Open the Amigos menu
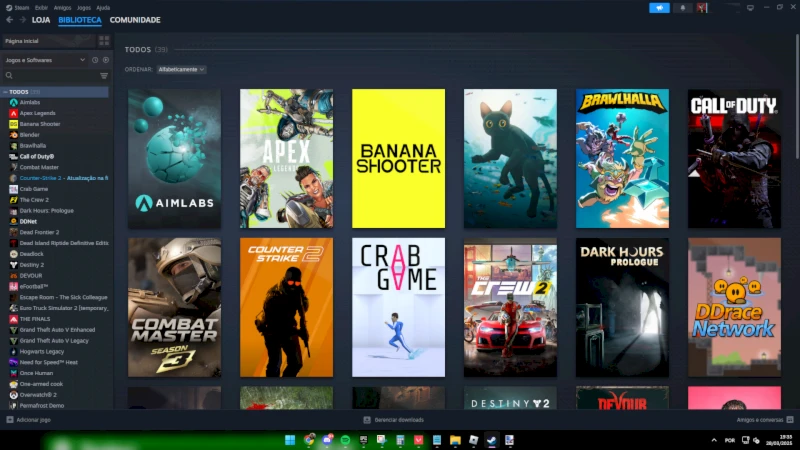The height and width of the screenshot is (450, 800). (x=62, y=8)
